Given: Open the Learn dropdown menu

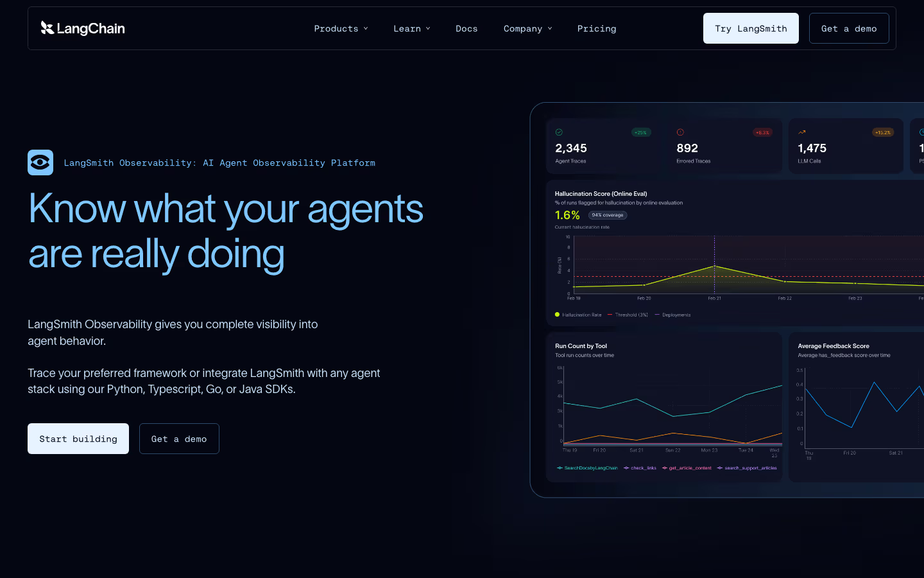Looking at the screenshot, I should click(411, 28).
